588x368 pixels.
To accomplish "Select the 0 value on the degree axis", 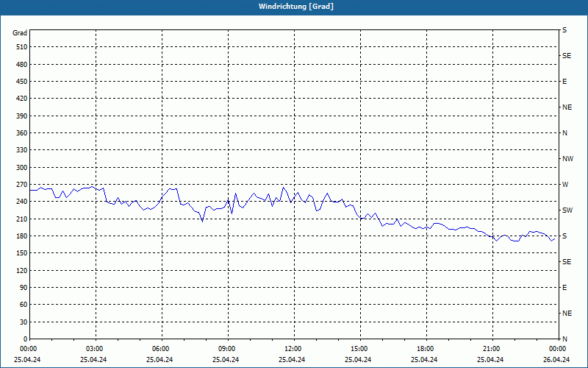I will click(26, 339).
